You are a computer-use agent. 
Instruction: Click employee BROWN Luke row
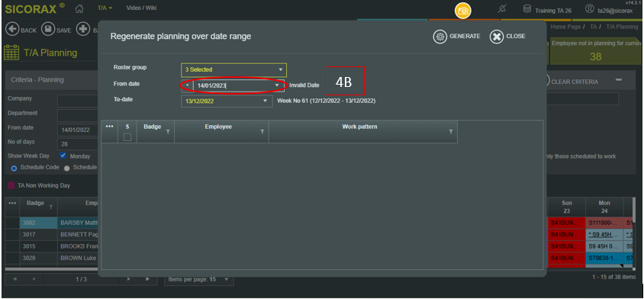pos(78,259)
